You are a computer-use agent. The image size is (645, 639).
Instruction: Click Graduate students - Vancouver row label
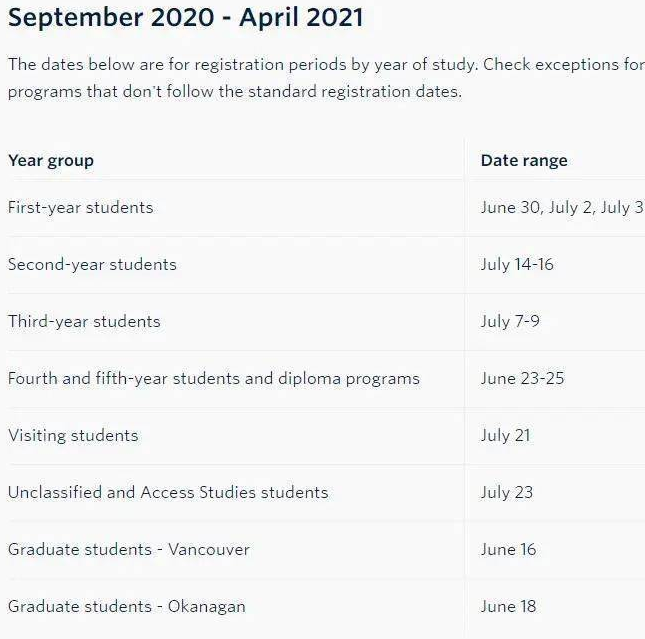pyautogui.click(x=129, y=550)
